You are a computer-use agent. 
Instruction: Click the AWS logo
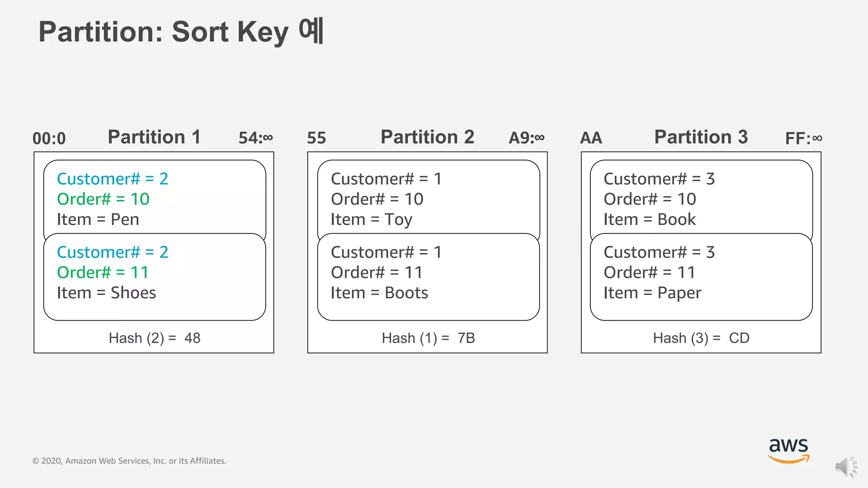click(x=788, y=450)
